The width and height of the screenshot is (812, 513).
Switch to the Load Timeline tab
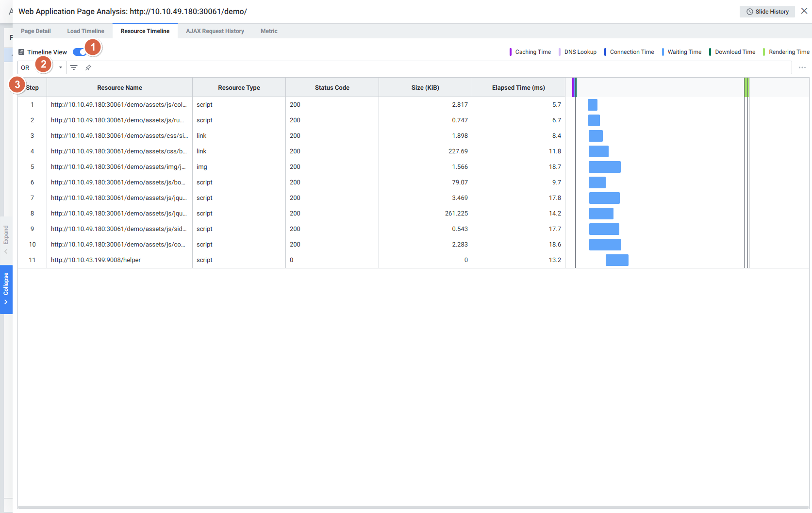85,31
